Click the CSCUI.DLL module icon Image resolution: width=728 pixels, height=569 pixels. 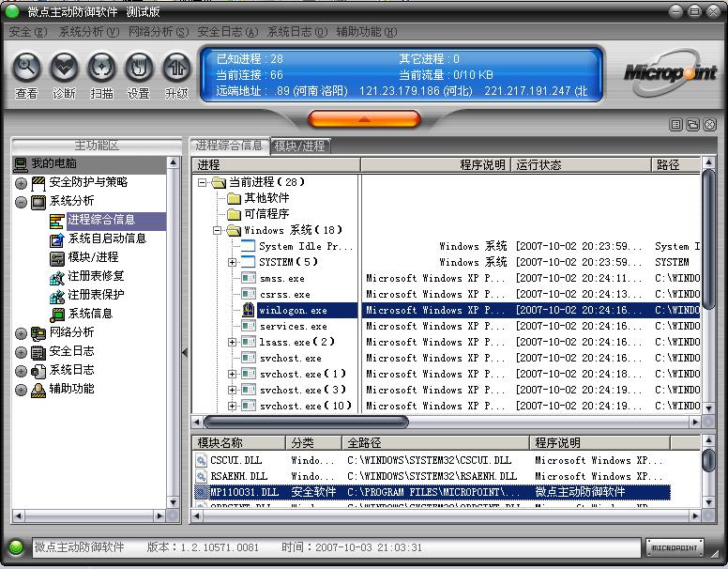[201, 461]
